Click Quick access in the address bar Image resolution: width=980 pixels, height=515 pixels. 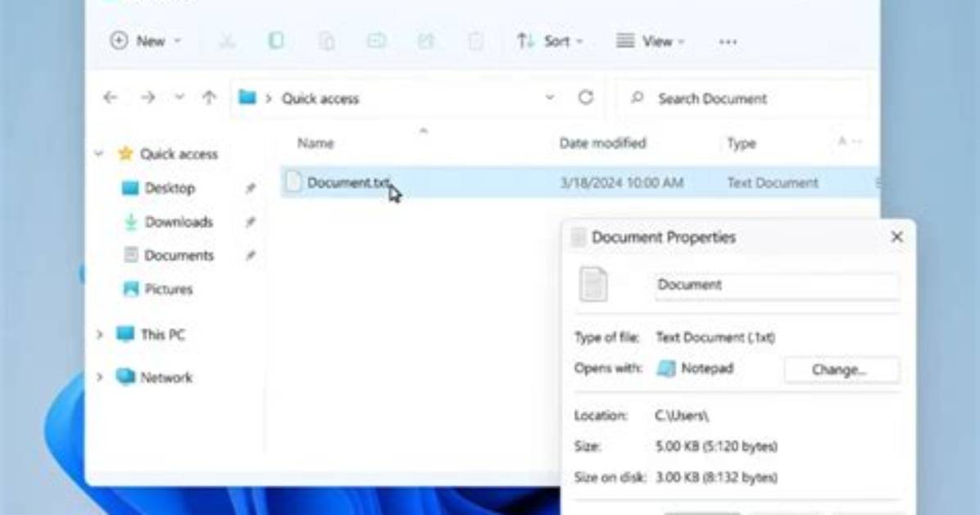pyautogui.click(x=320, y=99)
